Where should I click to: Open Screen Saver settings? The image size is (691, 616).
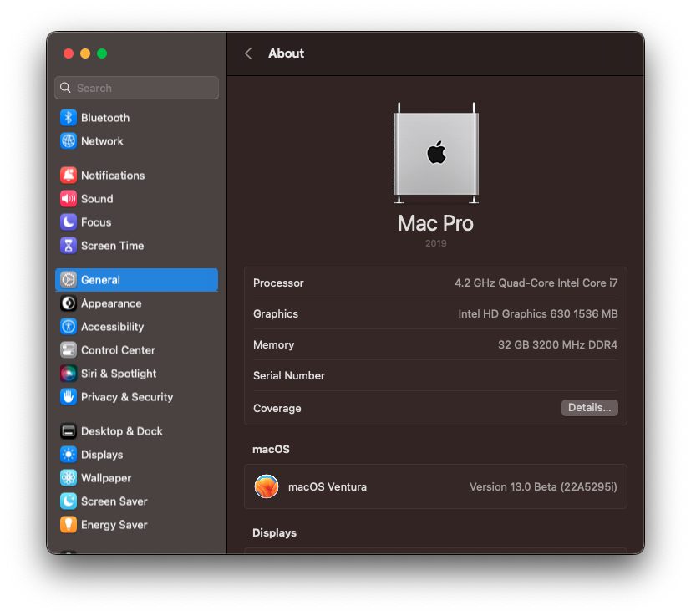click(x=137, y=501)
